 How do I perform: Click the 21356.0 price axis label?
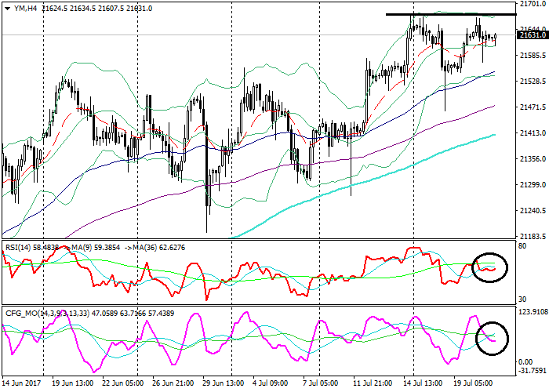[x=533, y=159]
